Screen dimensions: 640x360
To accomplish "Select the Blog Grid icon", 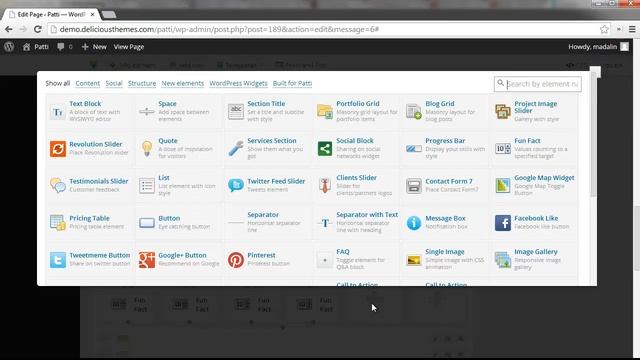I will tap(413, 111).
